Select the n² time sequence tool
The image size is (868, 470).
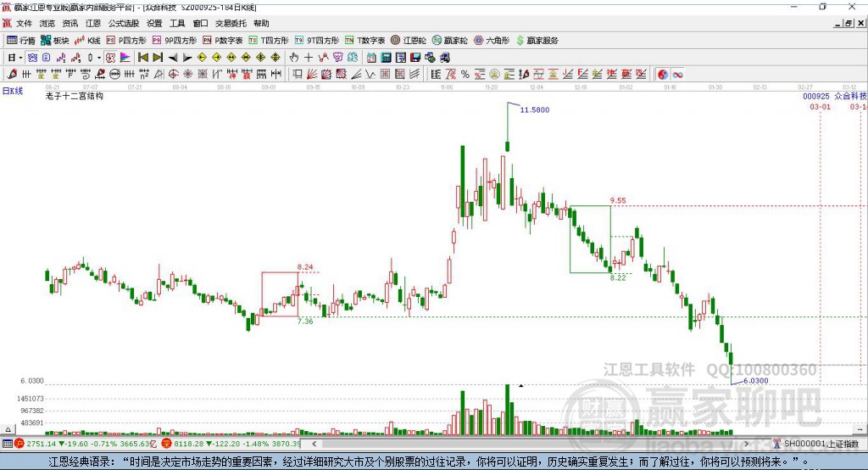tap(144, 75)
